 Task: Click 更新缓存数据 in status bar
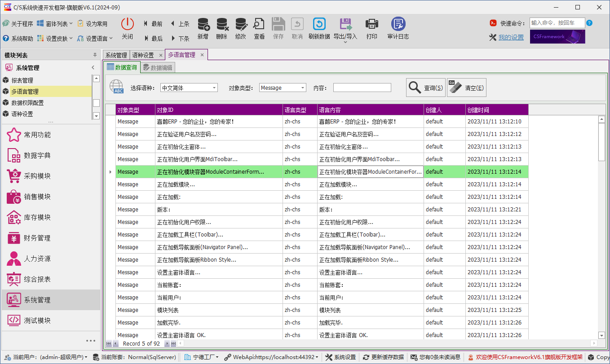383,357
